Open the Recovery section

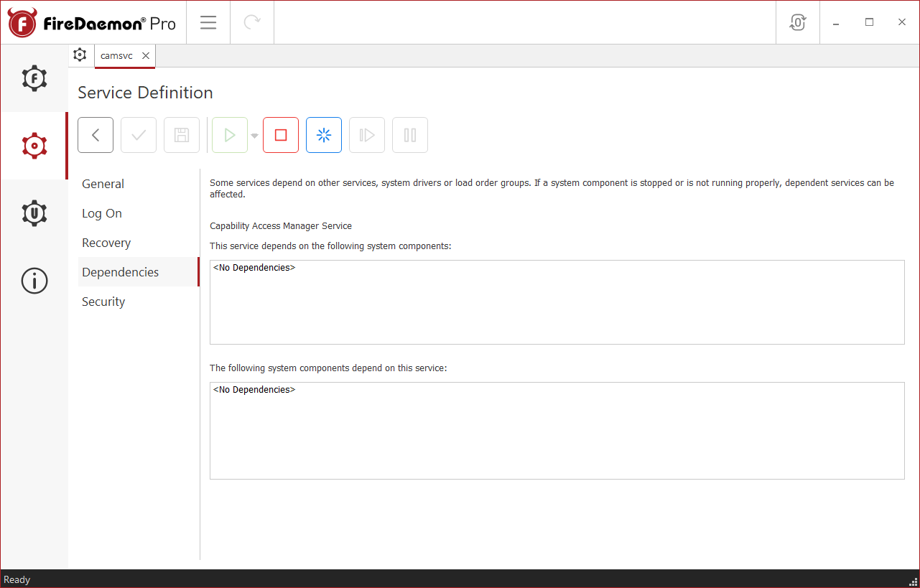138,243
